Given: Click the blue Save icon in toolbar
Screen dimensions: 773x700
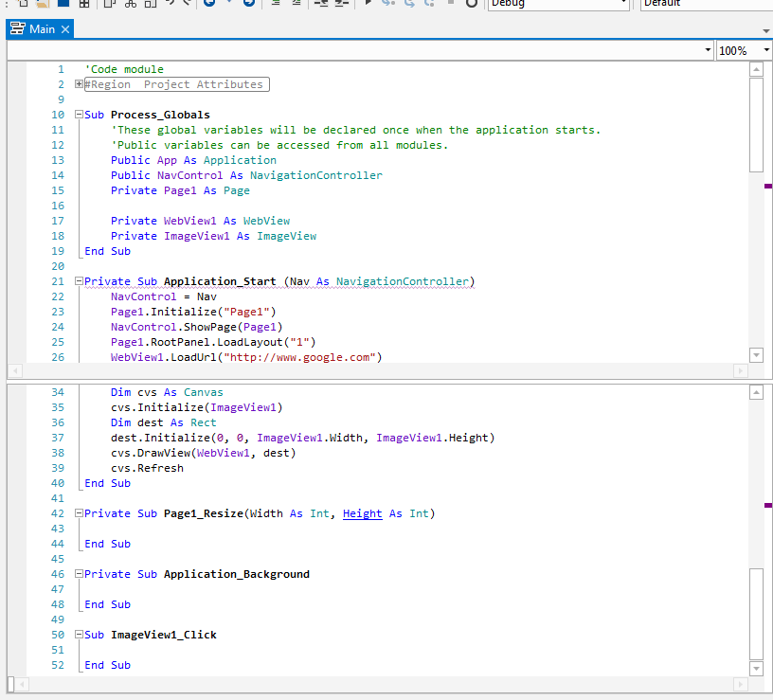Looking at the screenshot, I should point(63,3).
